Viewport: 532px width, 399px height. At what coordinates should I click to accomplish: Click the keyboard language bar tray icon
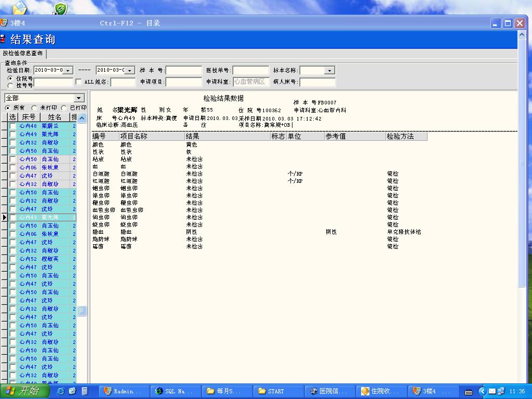(469, 392)
